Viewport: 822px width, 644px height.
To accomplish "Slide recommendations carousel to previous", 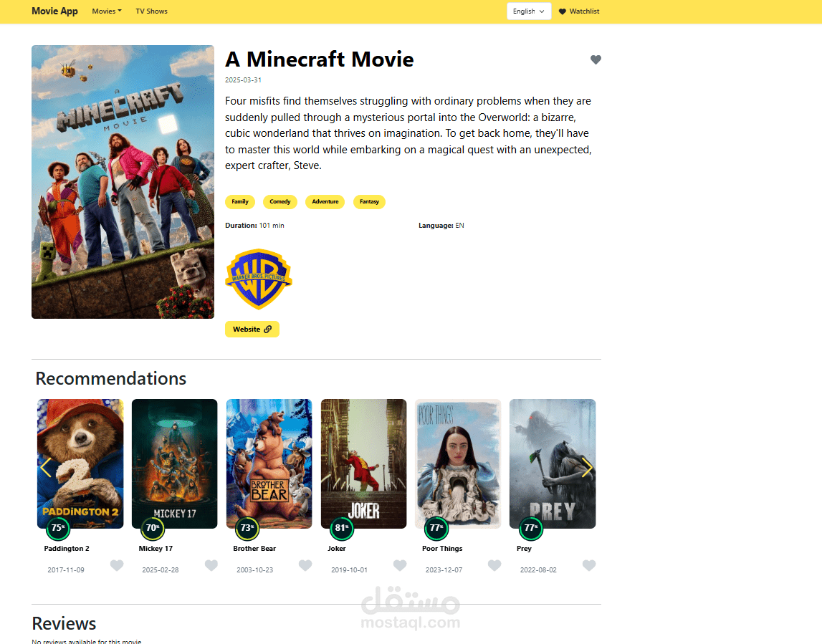I will point(46,467).
